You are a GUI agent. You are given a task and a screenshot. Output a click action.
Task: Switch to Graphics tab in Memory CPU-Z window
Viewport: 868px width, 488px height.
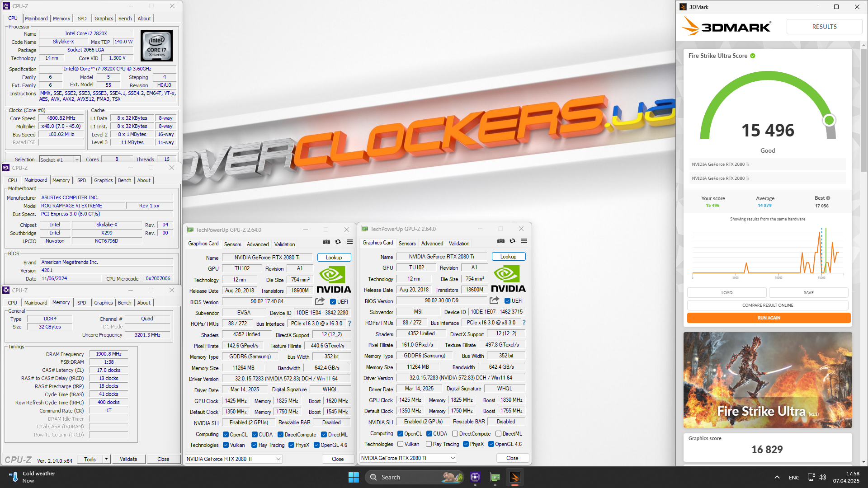pyautogui.click(x=104, y=303)
